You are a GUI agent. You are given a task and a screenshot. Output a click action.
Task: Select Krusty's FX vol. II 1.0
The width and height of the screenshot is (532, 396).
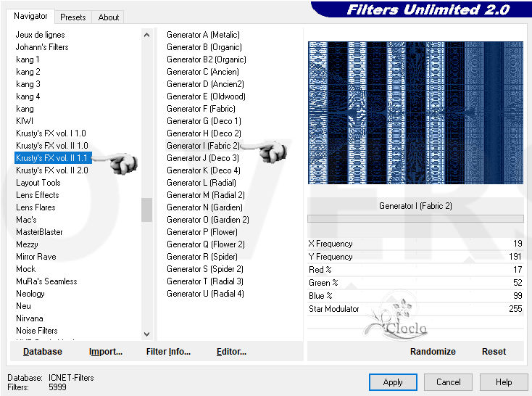coord(52,145)
